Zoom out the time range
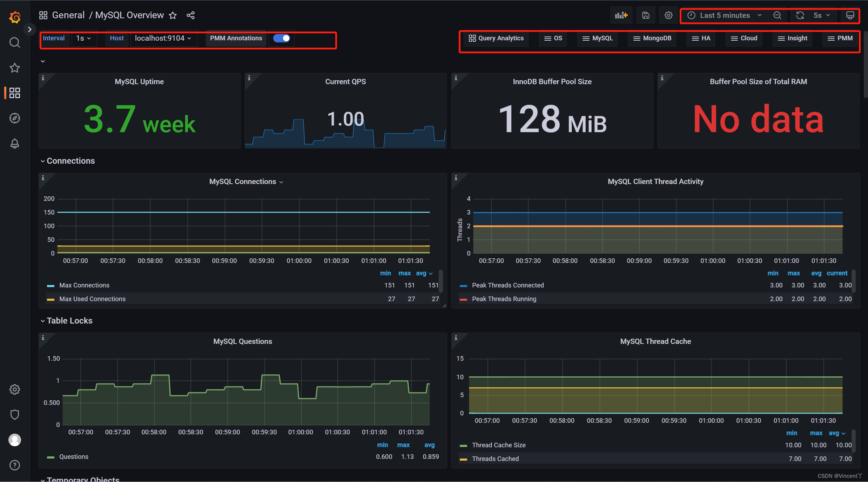Screen dimensions: 868x482 (x=777, y=15)
